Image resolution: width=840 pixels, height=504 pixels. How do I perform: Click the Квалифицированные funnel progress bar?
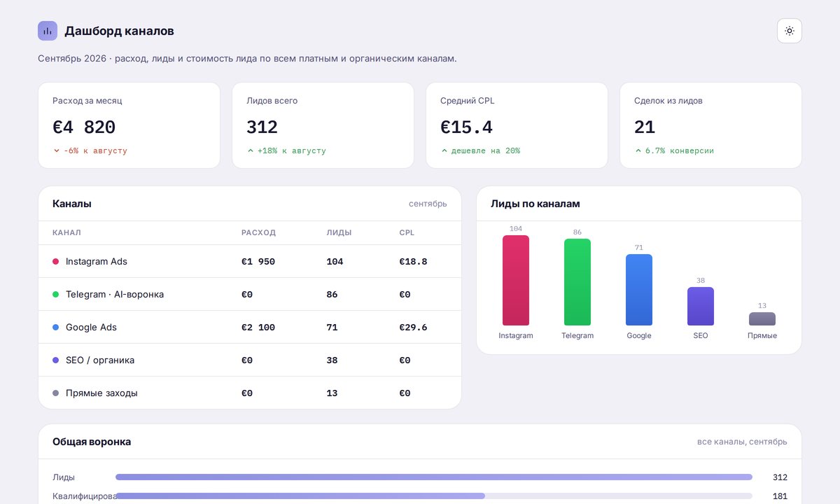pos(434,496)
